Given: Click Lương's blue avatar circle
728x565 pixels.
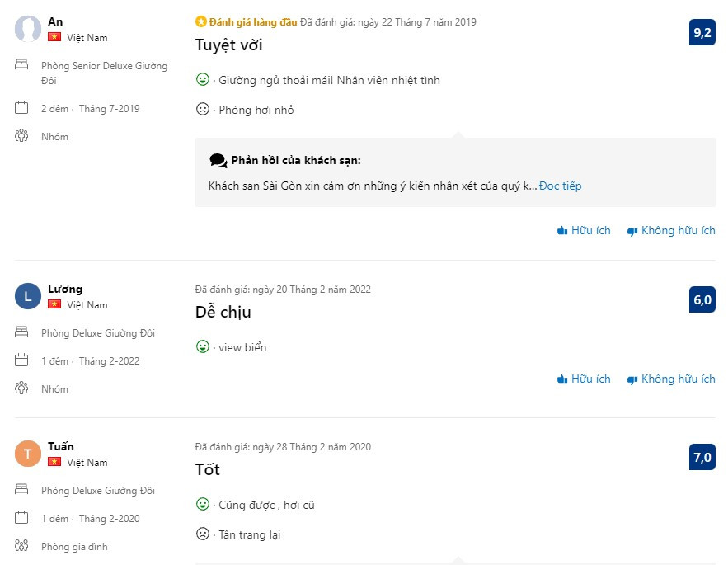Looking at the screenshot, I should [x=28, y=297].
